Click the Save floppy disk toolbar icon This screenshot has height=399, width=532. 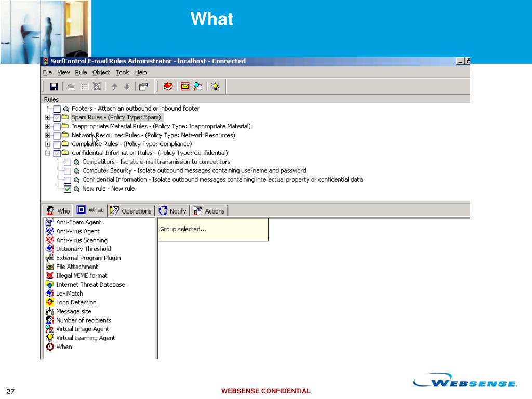pyautogui.click(x=54, y=87)
